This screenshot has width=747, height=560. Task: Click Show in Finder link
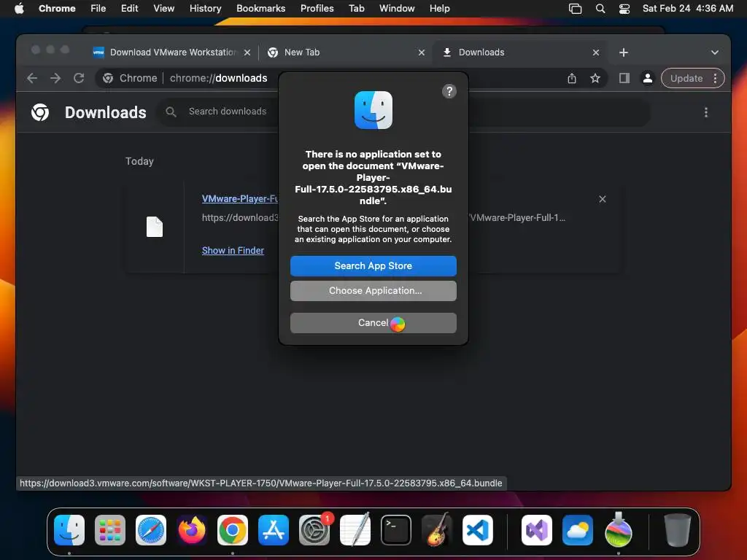click(x=233, y=251)
